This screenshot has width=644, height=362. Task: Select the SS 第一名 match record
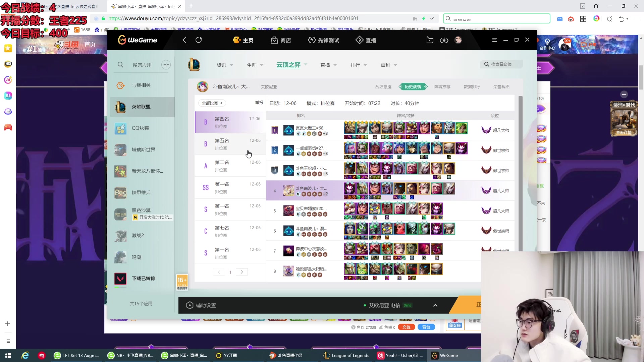tap(230, 188)
